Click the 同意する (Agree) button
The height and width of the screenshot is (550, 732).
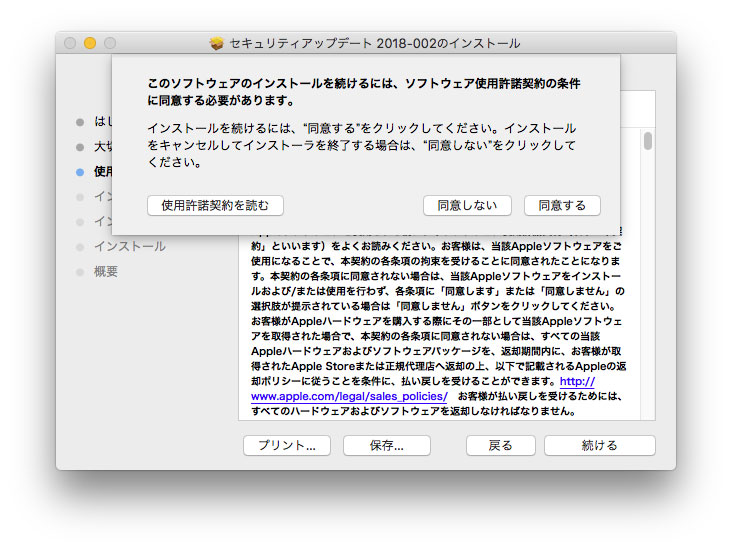[x=562, y=205]
